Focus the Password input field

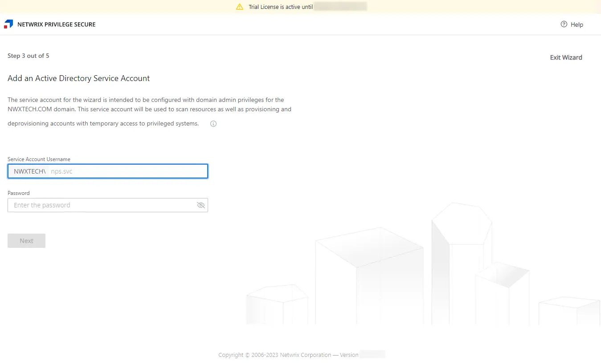(x=108, y=205)
